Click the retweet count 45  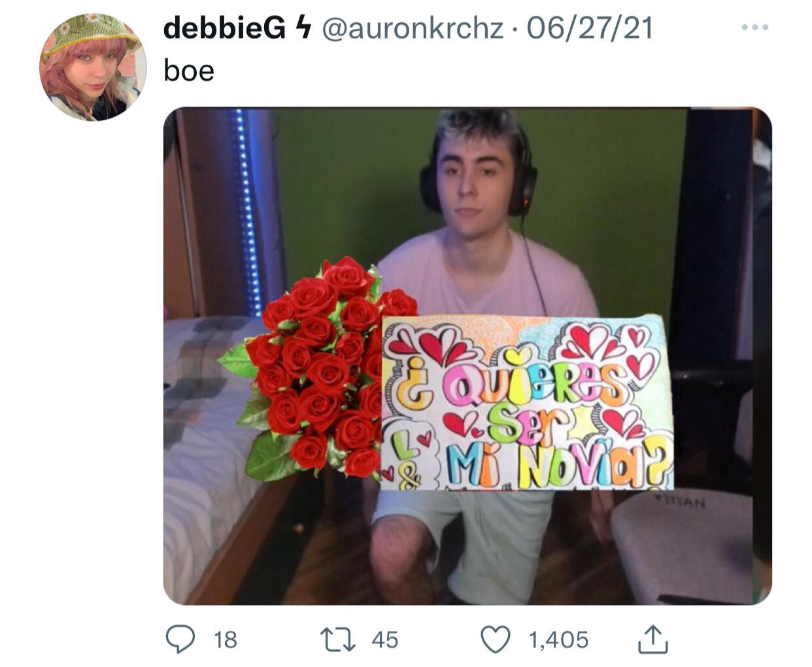(x=384, y=640)
